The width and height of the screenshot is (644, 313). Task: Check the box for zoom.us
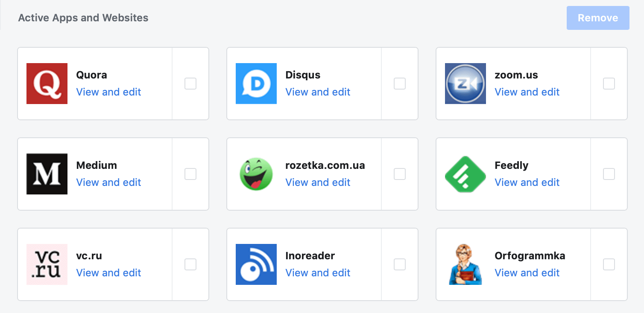click(609, 84)
